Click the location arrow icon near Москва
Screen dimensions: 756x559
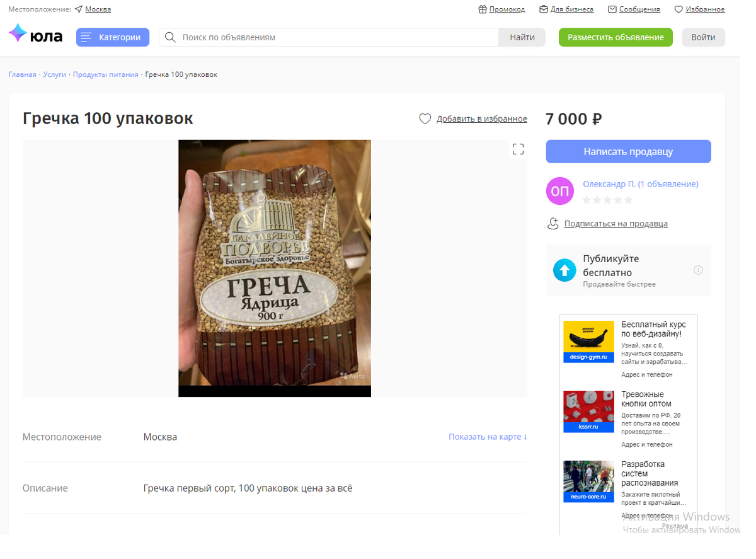click(x=78, y=9)
